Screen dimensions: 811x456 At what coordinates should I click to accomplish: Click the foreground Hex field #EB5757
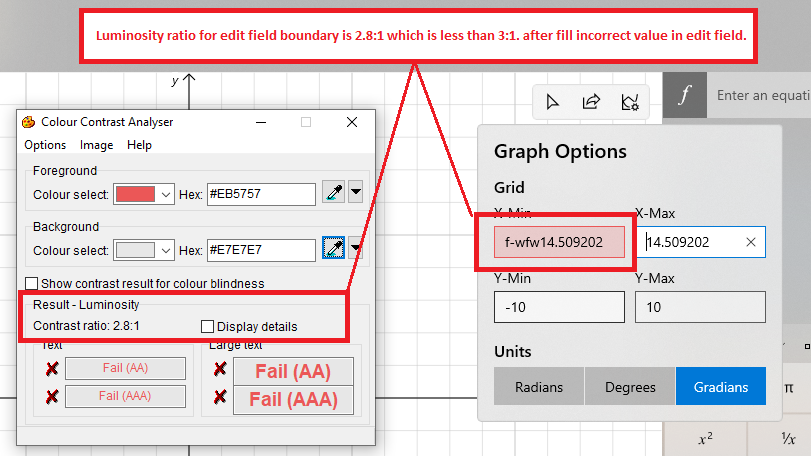[261, 194]
